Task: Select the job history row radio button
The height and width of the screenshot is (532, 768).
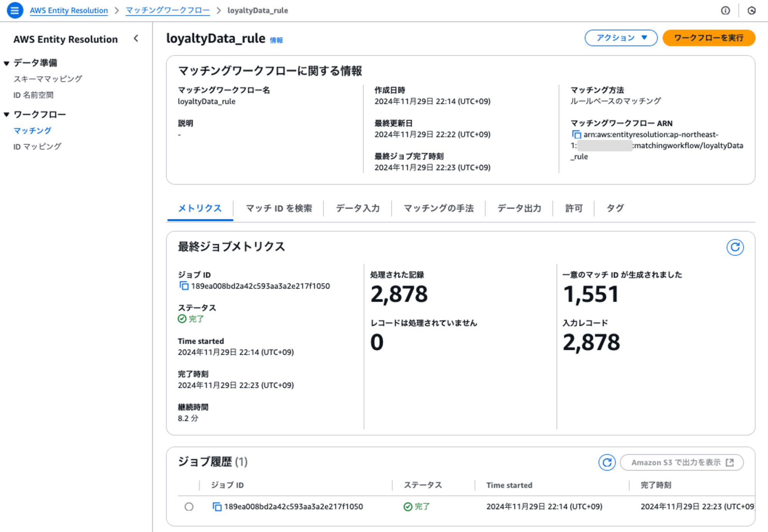Action: coord(189,507)
